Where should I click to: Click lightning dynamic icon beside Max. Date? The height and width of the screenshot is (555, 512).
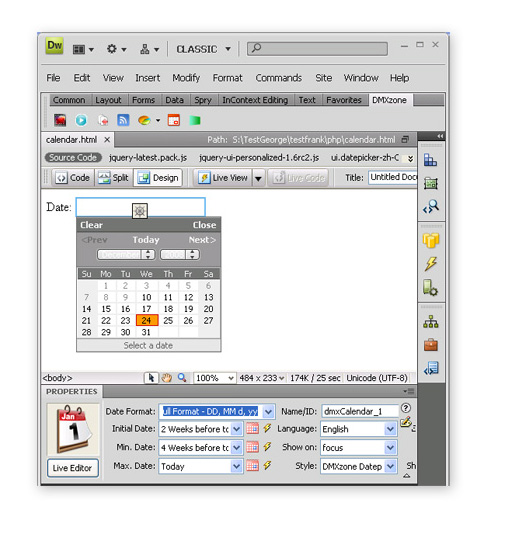pyautogui.click(x=267, y=465)
